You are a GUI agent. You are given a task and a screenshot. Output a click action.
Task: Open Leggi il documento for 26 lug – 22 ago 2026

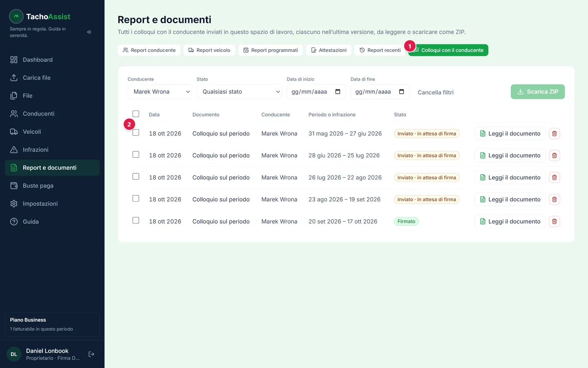coord(510,177)
